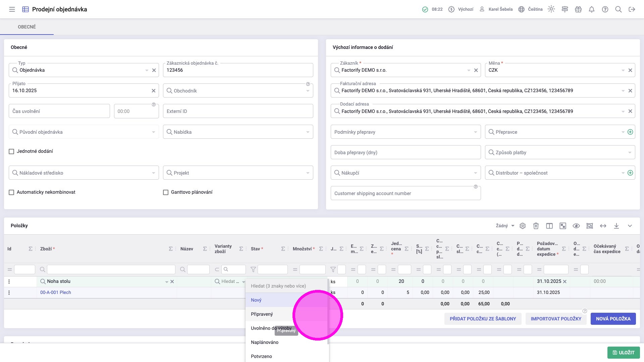Open the Nákladové středisko dropdown
The width and height of the screenshot is (644, 362).
coord(153,173)
